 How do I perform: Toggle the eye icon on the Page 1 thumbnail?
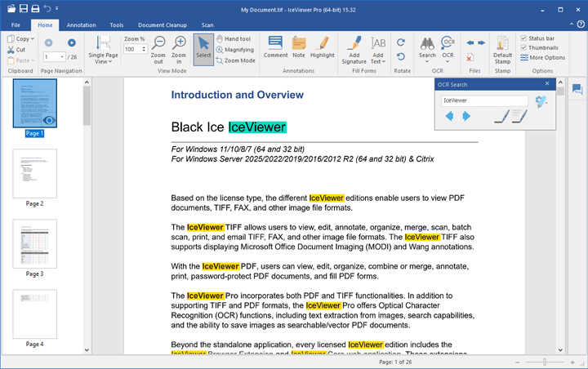49,120
